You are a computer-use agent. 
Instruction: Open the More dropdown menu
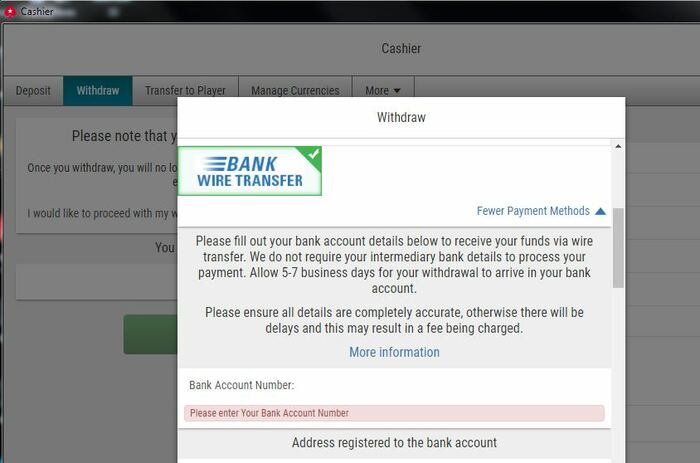383,91
